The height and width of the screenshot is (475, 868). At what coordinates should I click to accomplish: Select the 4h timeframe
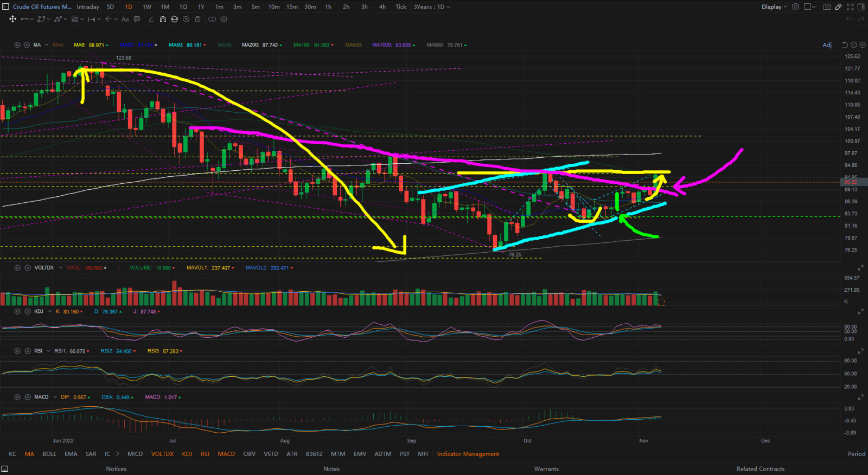(x=382, y=7)
